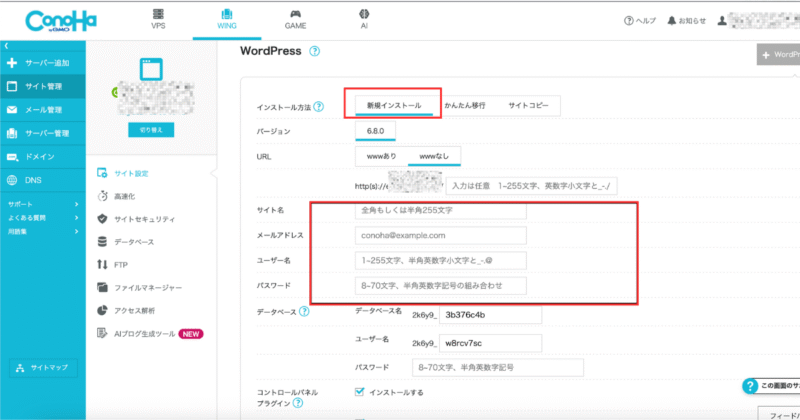Click the コントロールパネルプラグイン help icon
800x420 pixels.
[298, 403]
